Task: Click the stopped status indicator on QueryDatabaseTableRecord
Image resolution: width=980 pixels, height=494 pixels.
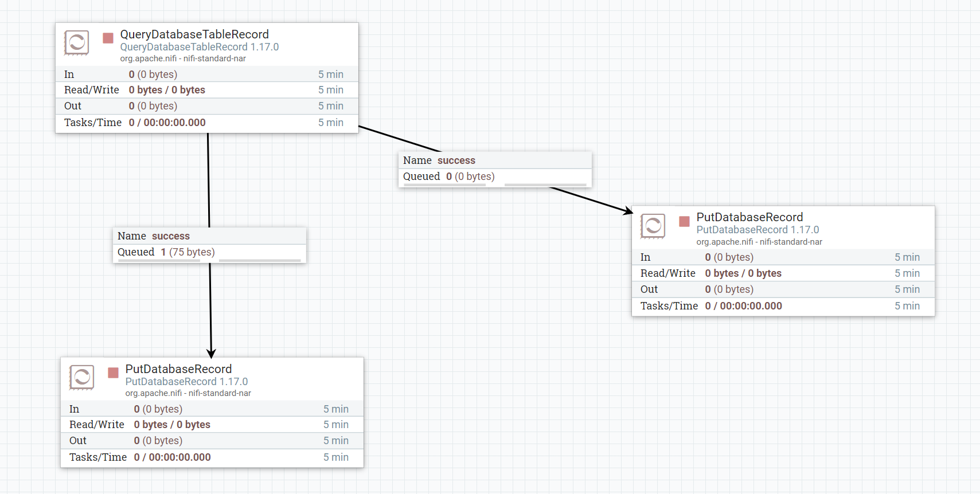Action: pyautogui.click(x=108, y=38)
